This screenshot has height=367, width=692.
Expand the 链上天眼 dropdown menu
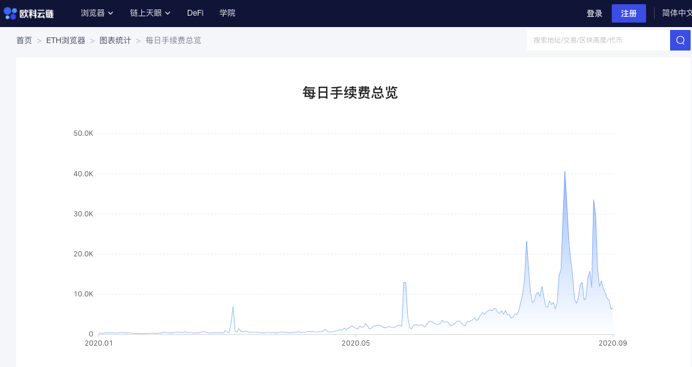pos(150,13)
